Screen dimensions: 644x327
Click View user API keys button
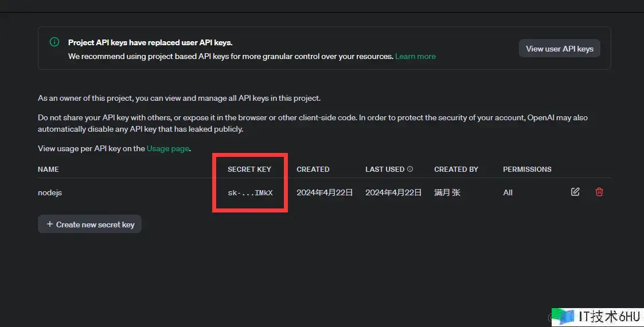[x=559, y=49]
